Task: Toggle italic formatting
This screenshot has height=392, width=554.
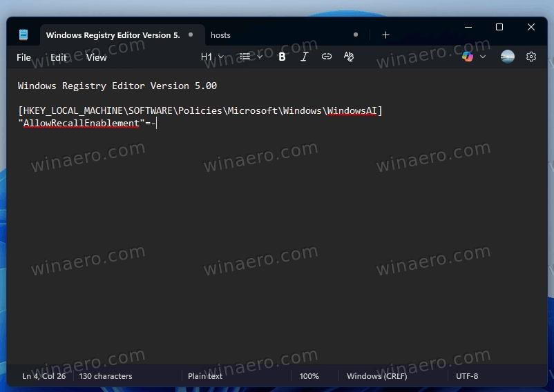Action: (304, 57)
